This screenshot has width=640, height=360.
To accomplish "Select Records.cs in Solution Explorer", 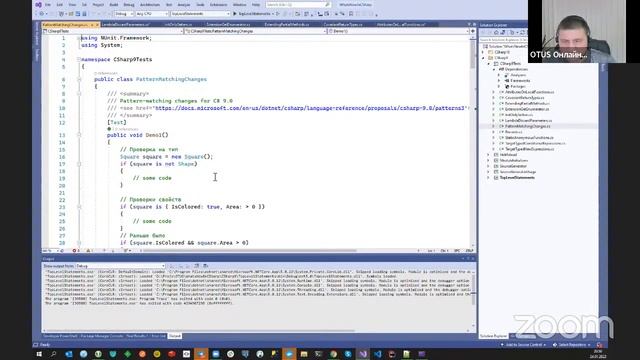I will click(513, 132).
